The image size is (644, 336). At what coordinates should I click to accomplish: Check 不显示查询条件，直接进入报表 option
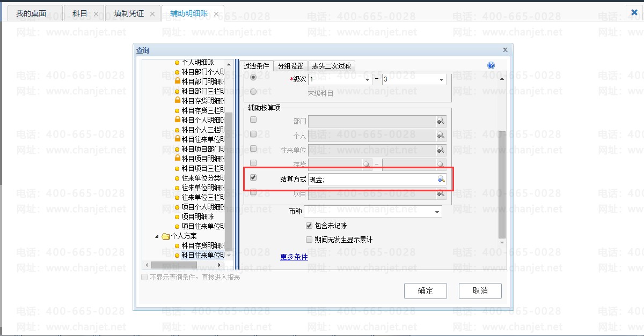(x=144, y=277)
